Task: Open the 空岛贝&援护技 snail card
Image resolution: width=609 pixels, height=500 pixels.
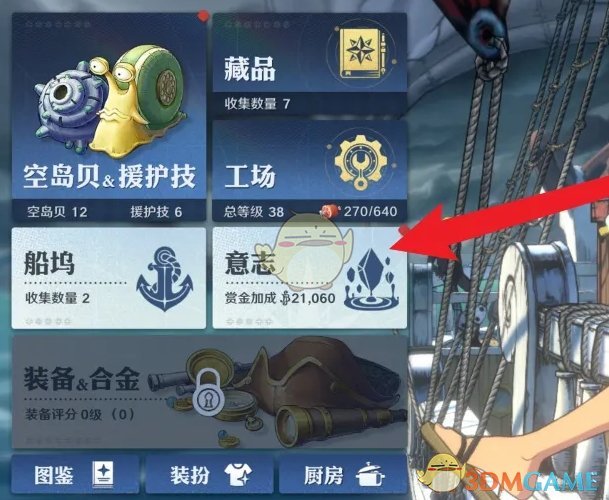Action: pyautogui.click(x=109, y=117)
